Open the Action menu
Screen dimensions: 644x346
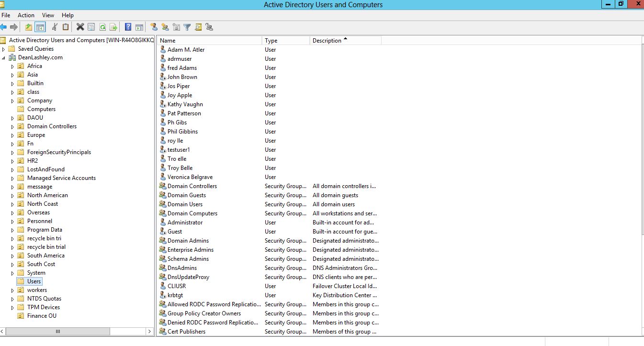click(x=26, y=15)
